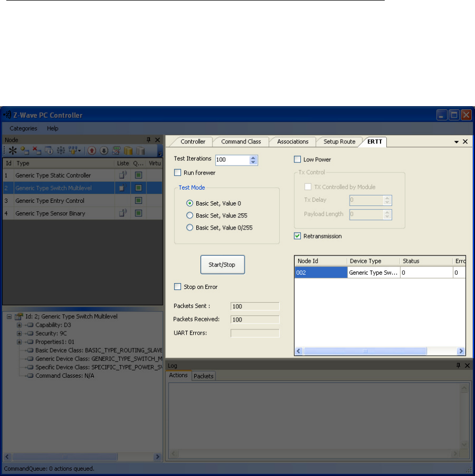Click the remove node icon with red X

(37, 151)
